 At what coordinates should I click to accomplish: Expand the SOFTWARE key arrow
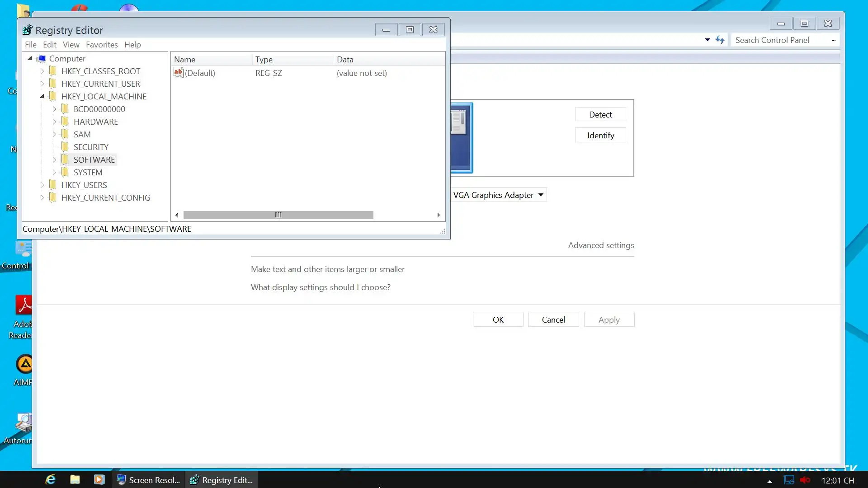[54, 160]
